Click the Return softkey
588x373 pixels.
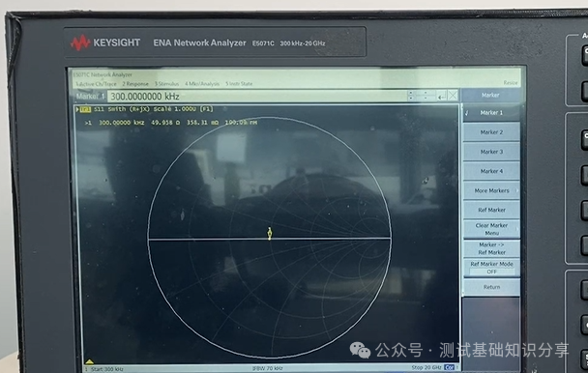click(x=491, y=287)
